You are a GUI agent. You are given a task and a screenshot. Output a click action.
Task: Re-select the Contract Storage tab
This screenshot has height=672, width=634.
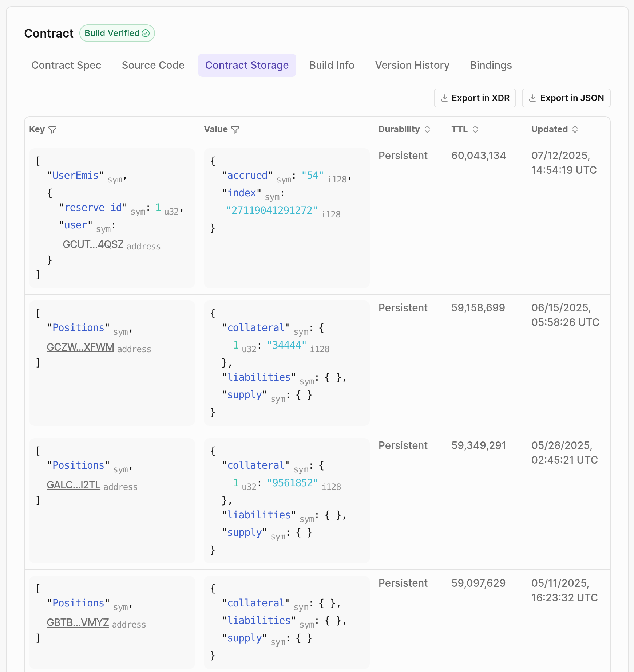tap(247, 65)
